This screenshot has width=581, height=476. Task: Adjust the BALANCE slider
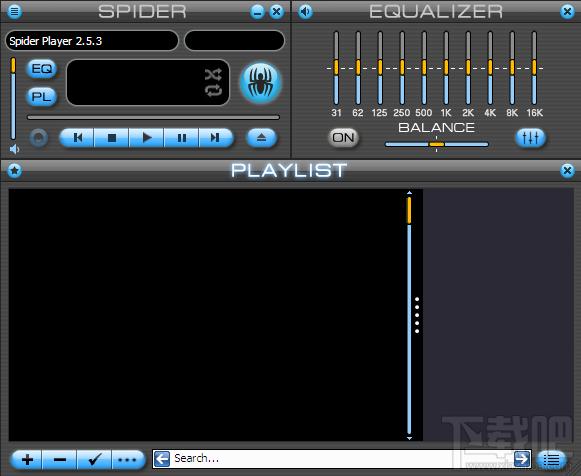(x=436, y=144)
